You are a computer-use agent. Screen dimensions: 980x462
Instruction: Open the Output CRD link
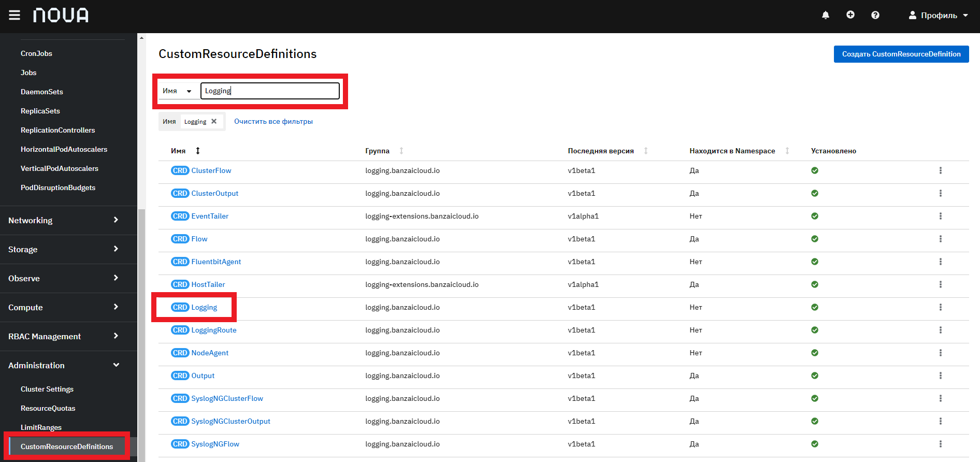(203, 376)
